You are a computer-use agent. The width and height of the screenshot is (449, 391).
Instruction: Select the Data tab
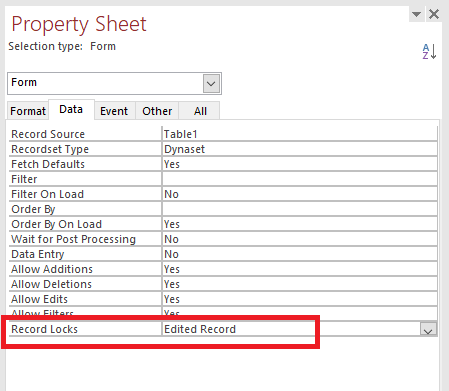coord(71,109)
